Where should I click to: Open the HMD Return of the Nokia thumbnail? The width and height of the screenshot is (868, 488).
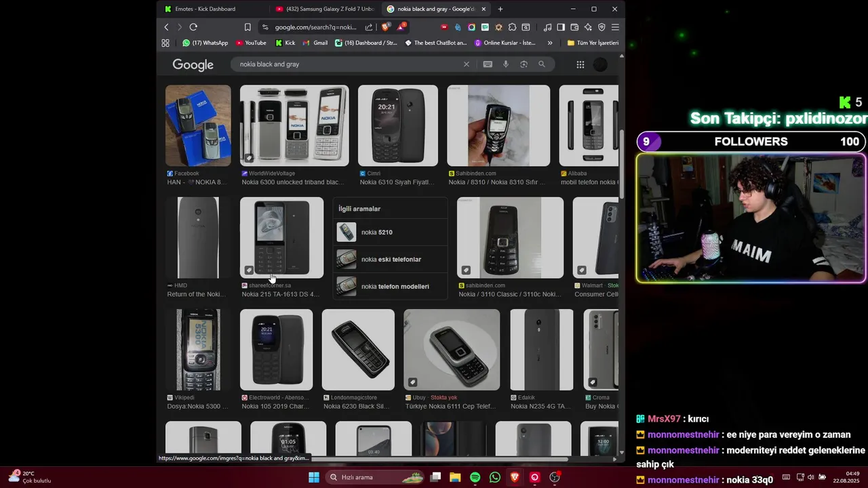[x=198, y=238]
